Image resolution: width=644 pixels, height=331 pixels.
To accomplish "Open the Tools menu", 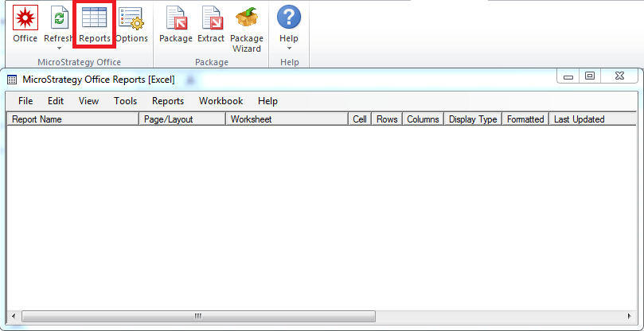I will point(125,101).
